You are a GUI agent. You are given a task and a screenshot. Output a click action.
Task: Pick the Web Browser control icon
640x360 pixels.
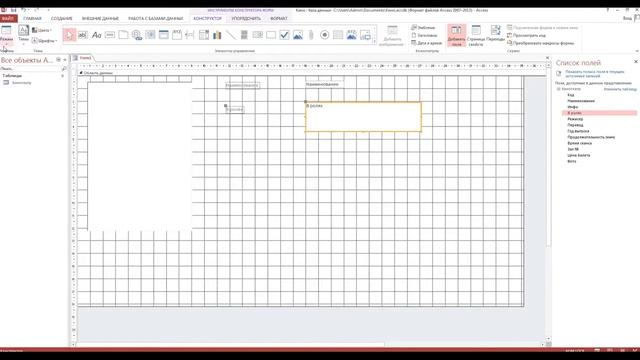[x=150, y=35]
